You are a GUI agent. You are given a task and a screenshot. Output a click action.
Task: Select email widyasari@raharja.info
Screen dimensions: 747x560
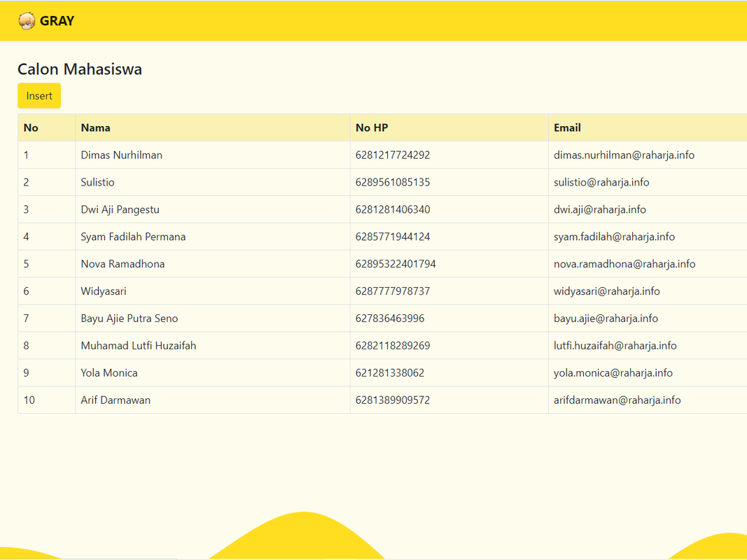point(606,291)
